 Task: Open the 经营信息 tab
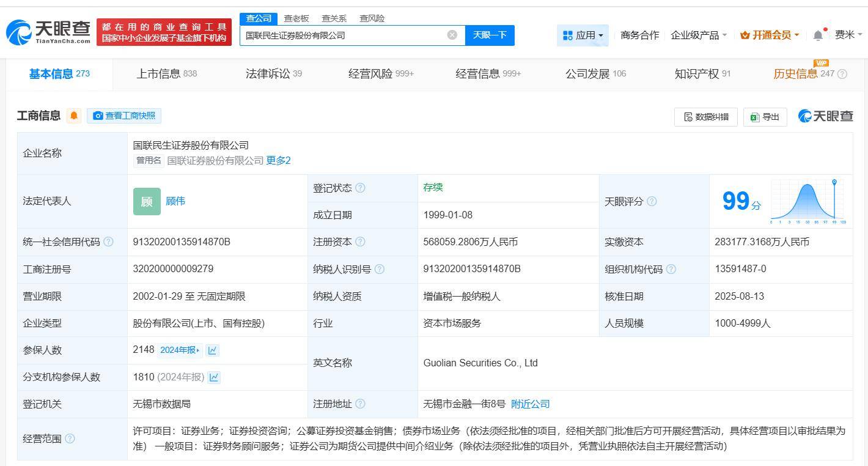[488, 74]
